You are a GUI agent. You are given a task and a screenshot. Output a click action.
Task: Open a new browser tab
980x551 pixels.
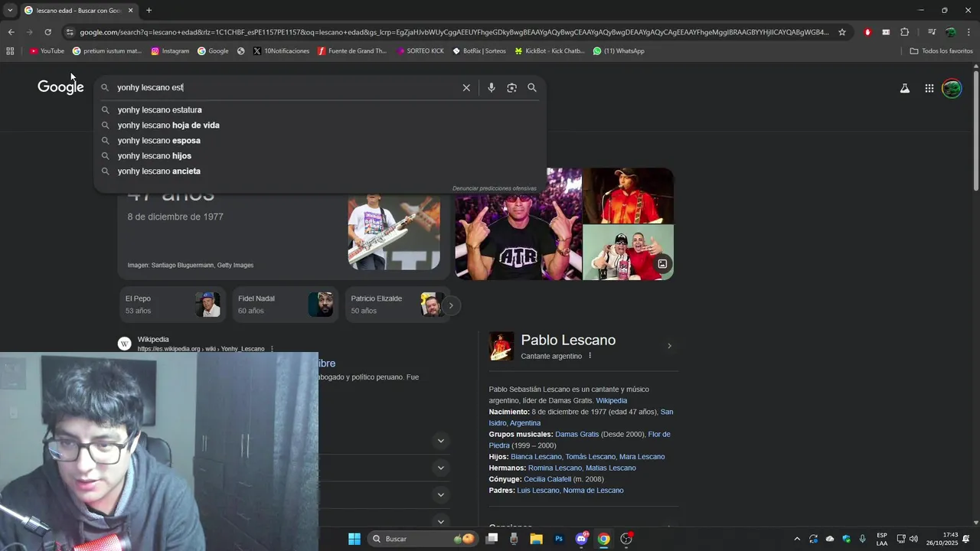click(x=149, y=11)
